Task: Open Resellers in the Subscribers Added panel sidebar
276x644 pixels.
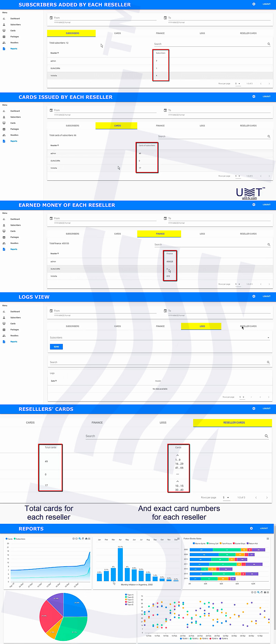Action: (x=14, y=43)
